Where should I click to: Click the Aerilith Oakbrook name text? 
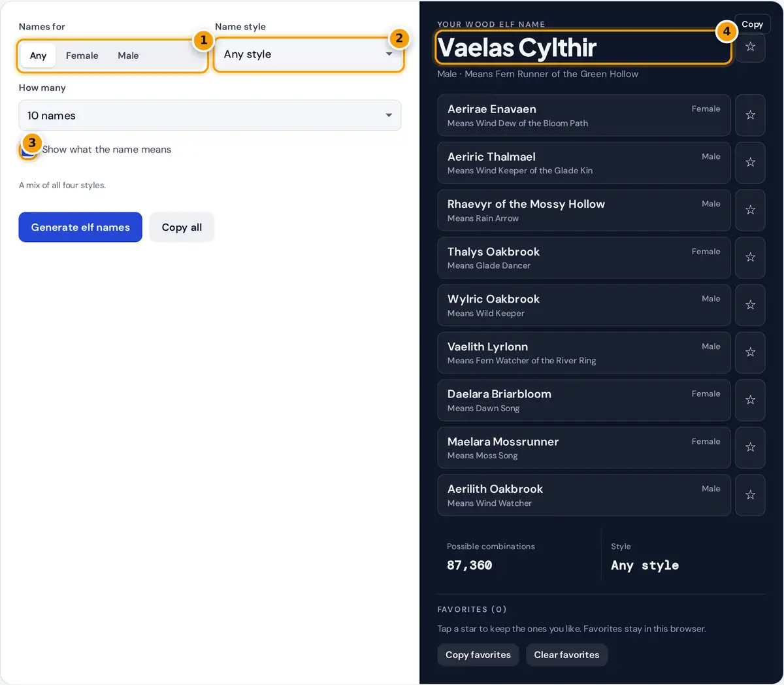click(495, 489)
